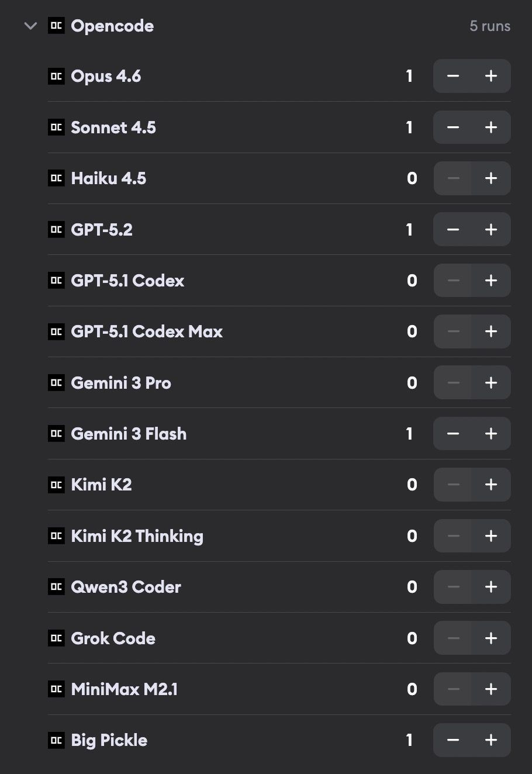
Task: Increase Opus 4.6 run count
Action: pos(491,76)
